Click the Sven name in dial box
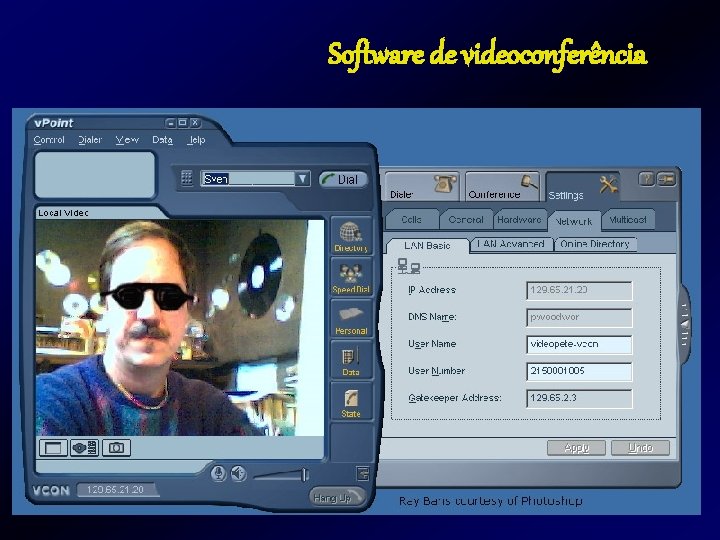Image resolution: width=720 pixels, height=540 pixels. (216, 179)
